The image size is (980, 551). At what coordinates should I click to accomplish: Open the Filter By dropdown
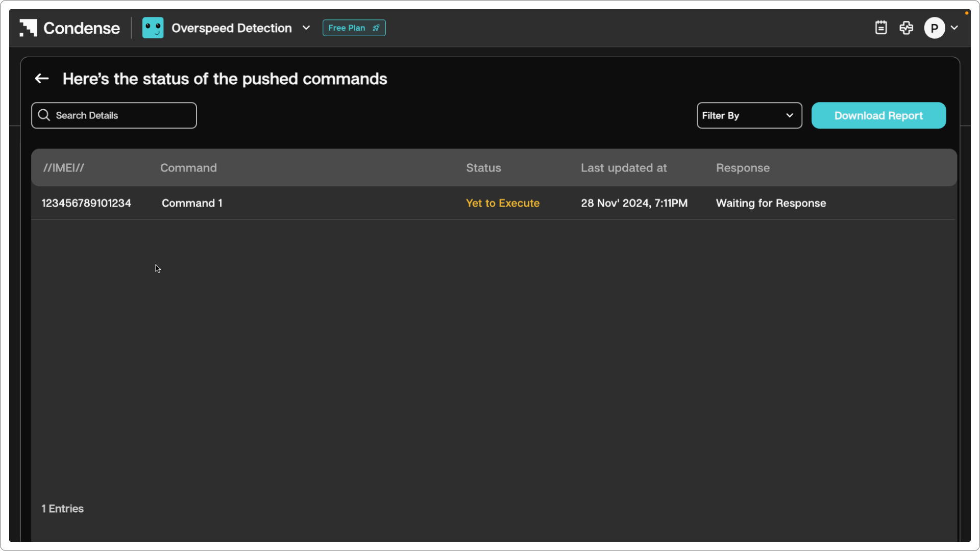tap(749, 115)
